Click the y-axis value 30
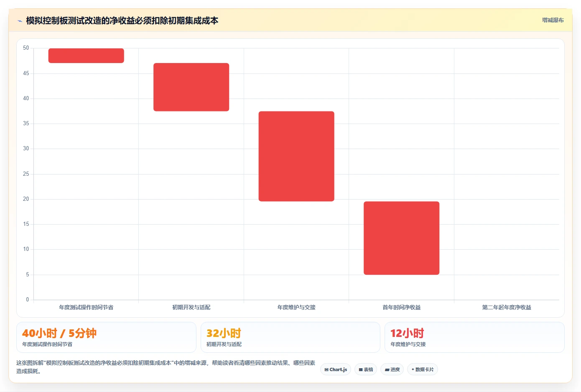The image size is (581, 392). coord(26,149)
